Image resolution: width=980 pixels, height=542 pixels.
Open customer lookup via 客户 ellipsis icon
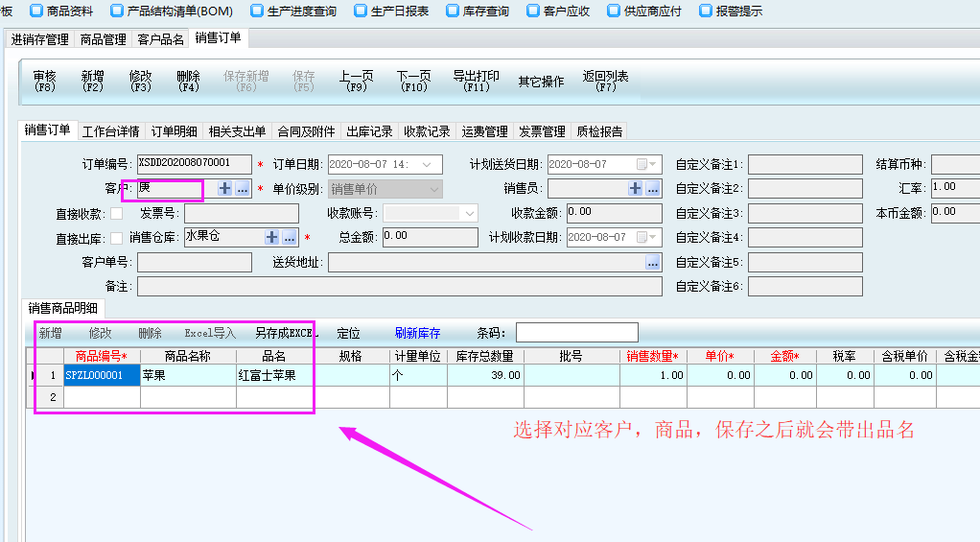click(x=243, y=189)
